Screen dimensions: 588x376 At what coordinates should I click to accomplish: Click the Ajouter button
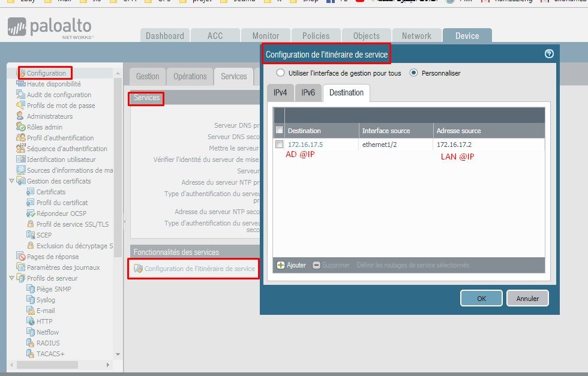coord(292,265)
